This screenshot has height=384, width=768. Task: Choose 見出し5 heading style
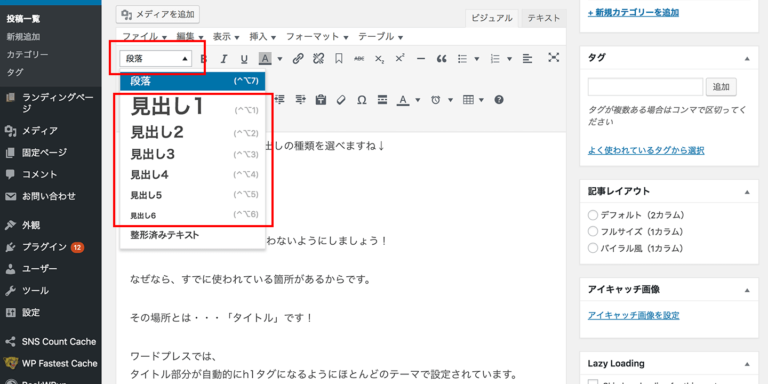pos(192,195)
